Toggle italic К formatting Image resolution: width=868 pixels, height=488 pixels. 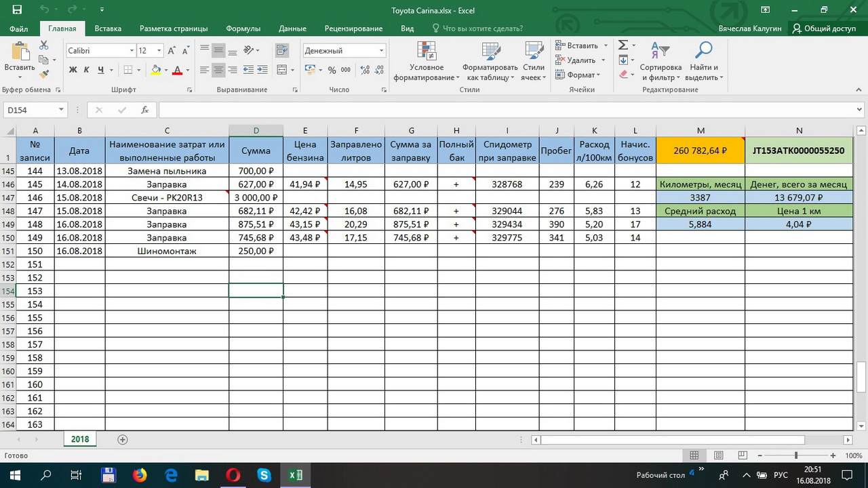pyautogui.click(x=87, y=70)
